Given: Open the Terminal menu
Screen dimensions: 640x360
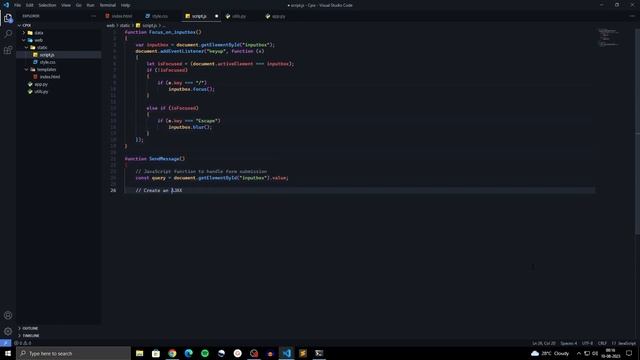Looking at the screenshot, I should pos(108,5).
